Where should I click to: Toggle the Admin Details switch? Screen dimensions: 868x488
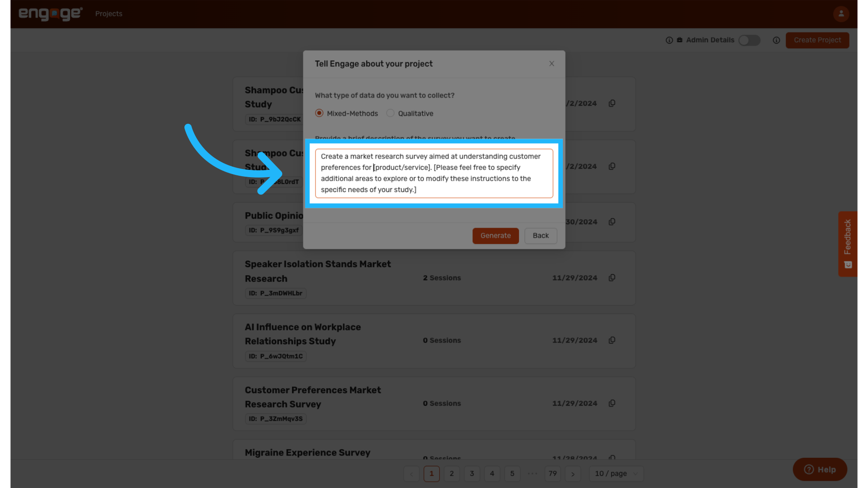click(749, 40)
